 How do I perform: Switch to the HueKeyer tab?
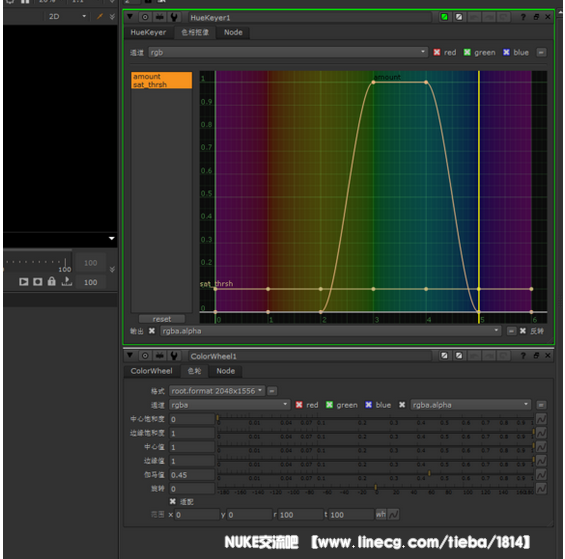pyautogui.click(x=148, y=32)
